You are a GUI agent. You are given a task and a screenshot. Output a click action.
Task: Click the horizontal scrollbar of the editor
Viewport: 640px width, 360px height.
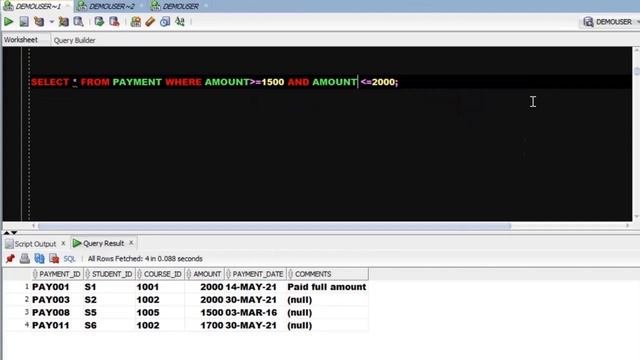tap(274, 226)
